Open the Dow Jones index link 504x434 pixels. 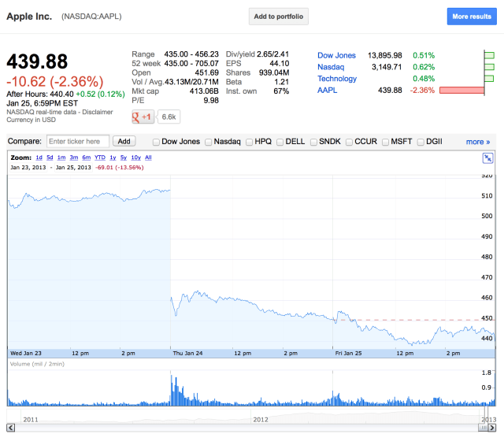pyautogui.click(x=336, y=55)
